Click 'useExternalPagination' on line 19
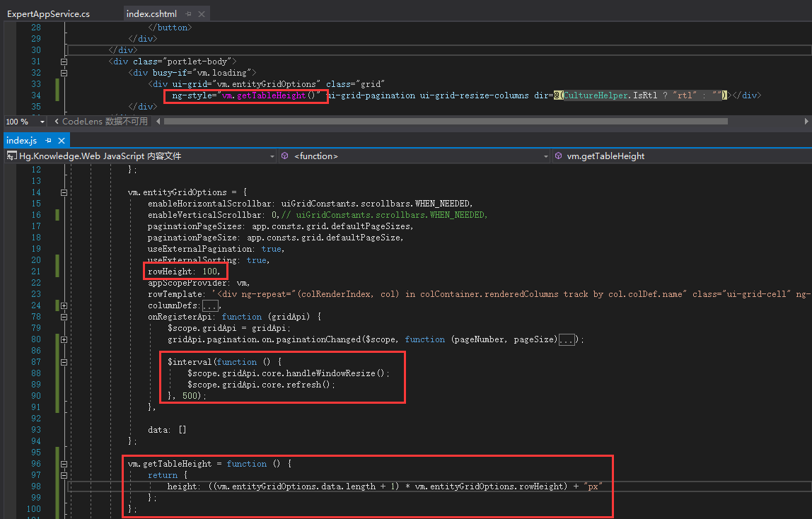Screen dimensions: 812x519 [199, 250]
